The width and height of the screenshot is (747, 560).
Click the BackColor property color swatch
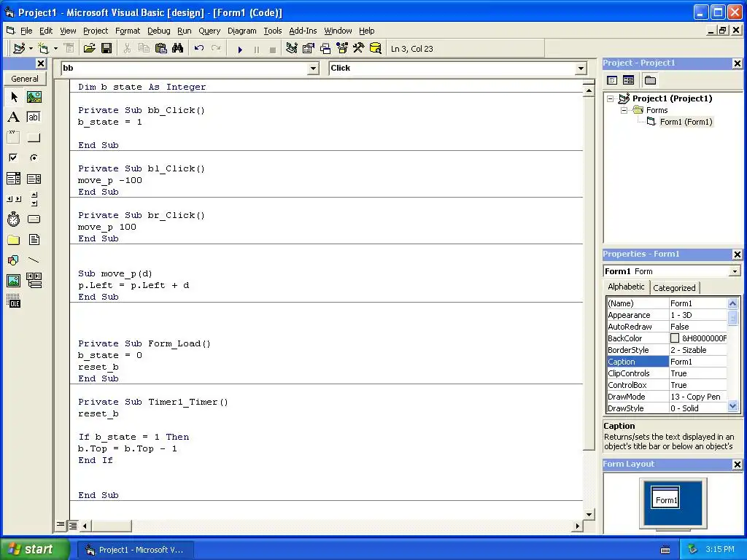[x=675, y=338]
